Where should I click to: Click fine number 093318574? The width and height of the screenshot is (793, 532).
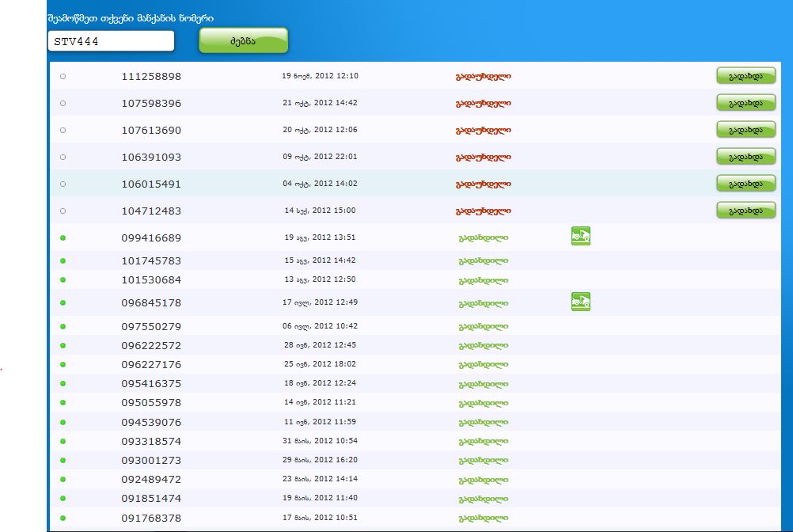tap(151, 441)
